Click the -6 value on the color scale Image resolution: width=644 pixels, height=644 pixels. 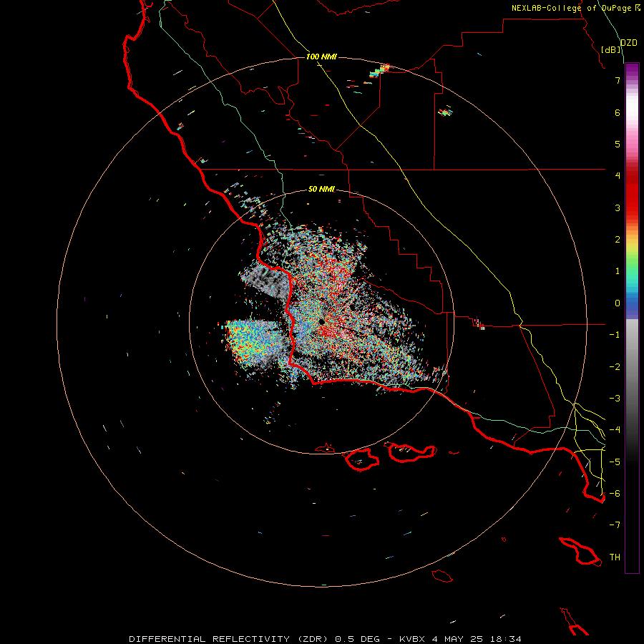coord(615,494)
